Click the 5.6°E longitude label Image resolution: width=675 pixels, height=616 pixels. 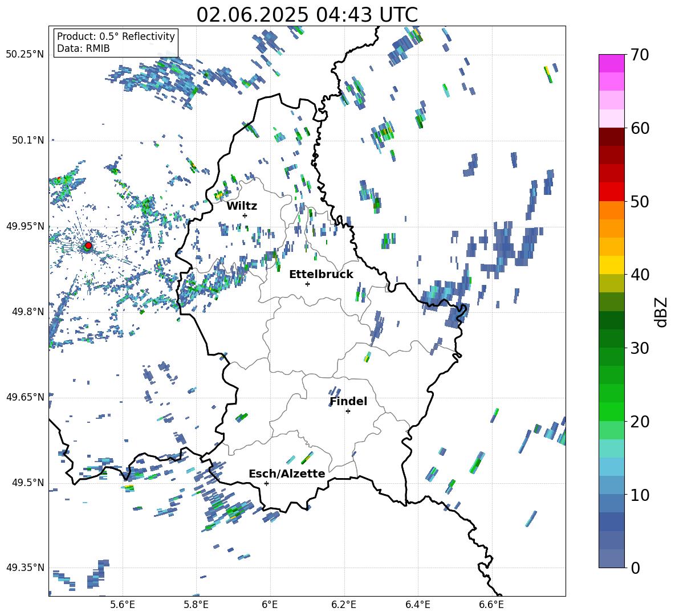point(123,605)
